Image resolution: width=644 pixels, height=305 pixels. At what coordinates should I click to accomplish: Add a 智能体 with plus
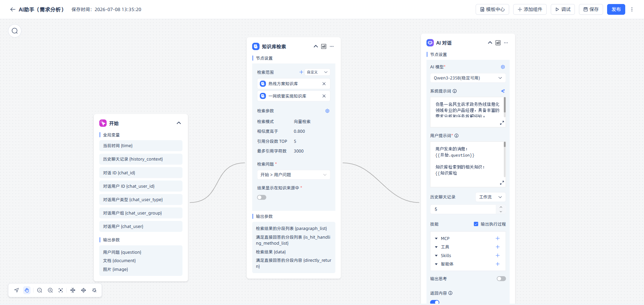pos(498,264)
